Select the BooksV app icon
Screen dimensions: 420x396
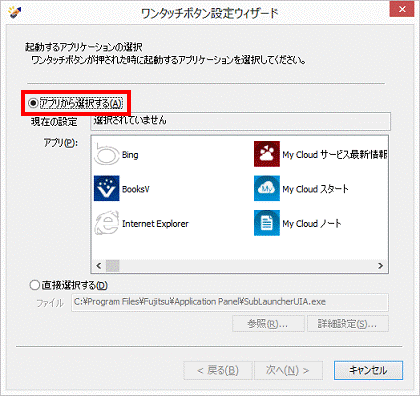[x=107, y=188]
